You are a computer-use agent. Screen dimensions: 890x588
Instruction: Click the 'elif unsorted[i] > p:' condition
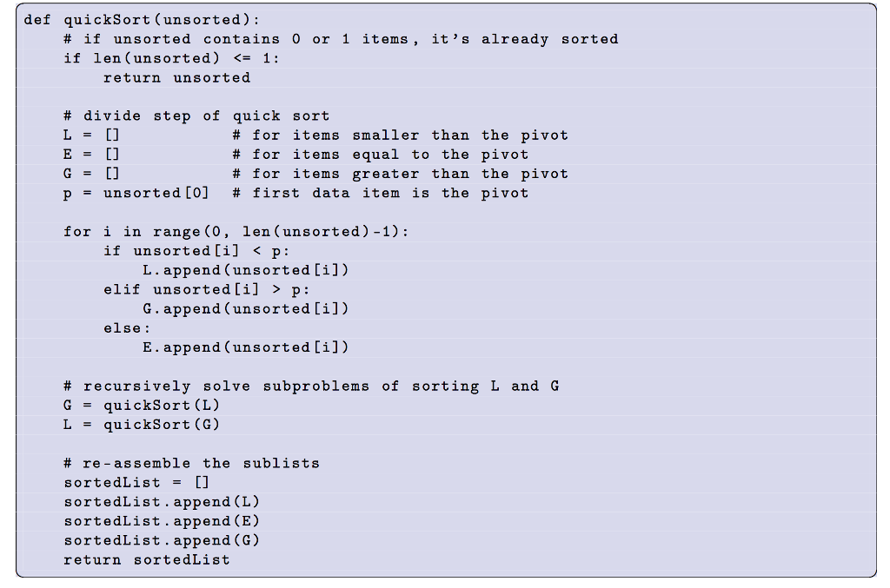click(x=207, y=290)
